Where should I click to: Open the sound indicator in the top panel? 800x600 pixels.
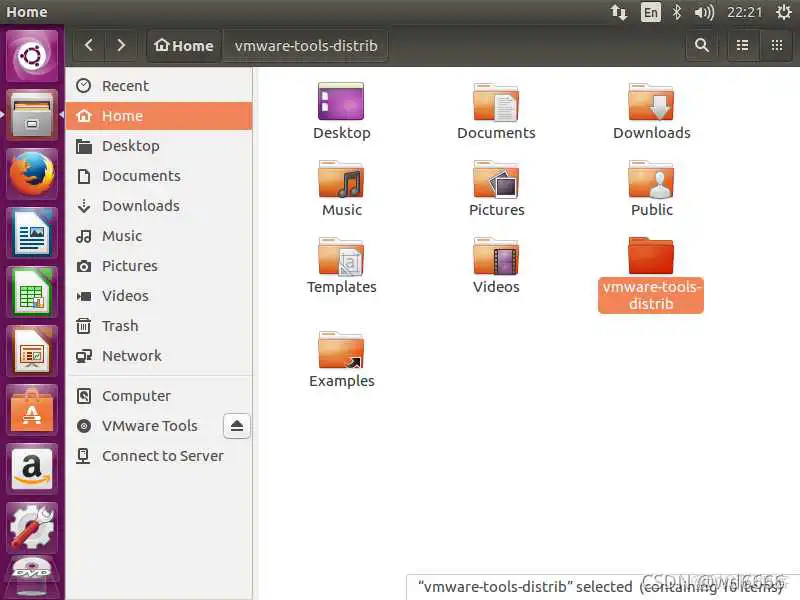tap(705, 12)
